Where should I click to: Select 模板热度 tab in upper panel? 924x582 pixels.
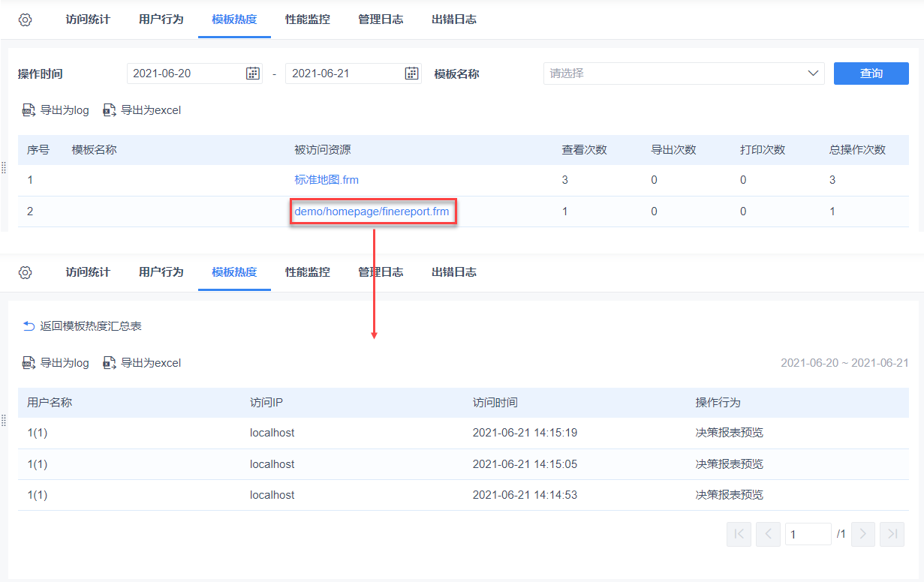click(235, 19)
